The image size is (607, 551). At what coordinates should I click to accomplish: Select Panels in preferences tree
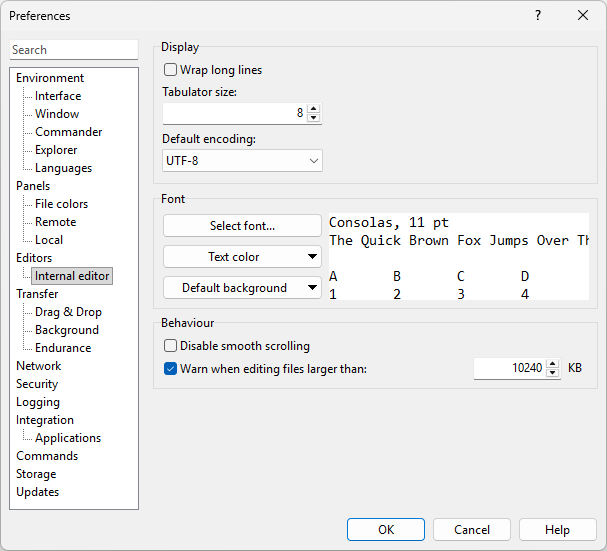click(x=33, y=186)
